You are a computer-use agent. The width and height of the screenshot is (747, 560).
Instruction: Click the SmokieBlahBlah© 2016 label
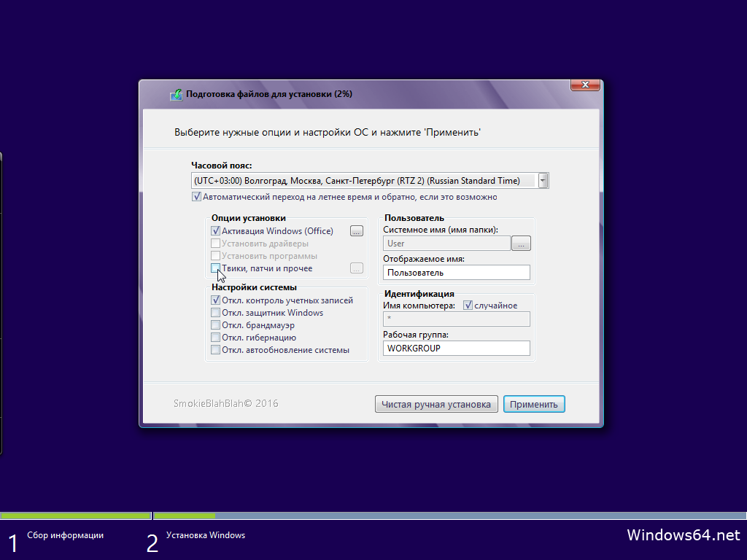(x=226, y=404)
